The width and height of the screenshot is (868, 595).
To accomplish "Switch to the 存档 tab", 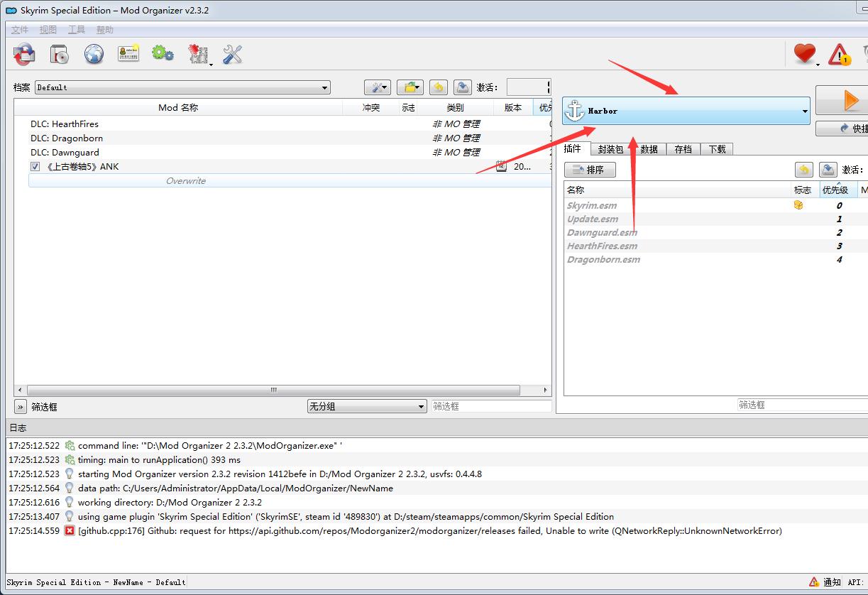I will [683, 149].
